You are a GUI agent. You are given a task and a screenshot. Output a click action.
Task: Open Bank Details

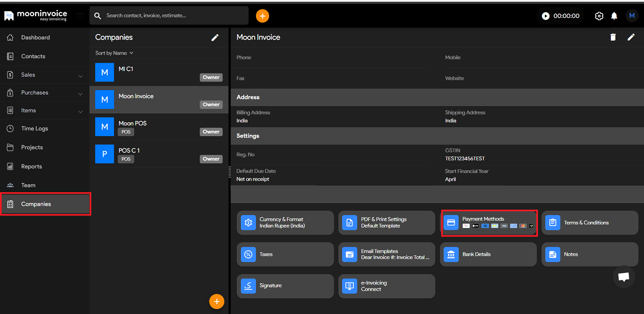tap(488, 254)
